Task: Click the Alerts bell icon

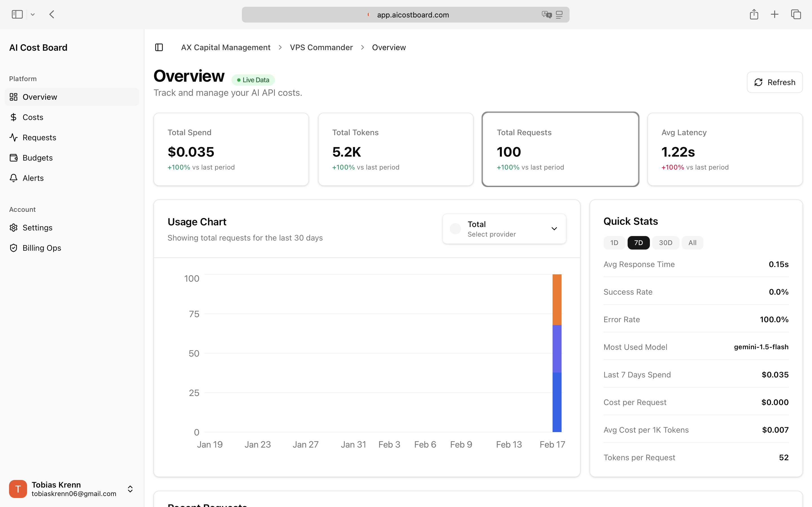Action: [14, 178]
